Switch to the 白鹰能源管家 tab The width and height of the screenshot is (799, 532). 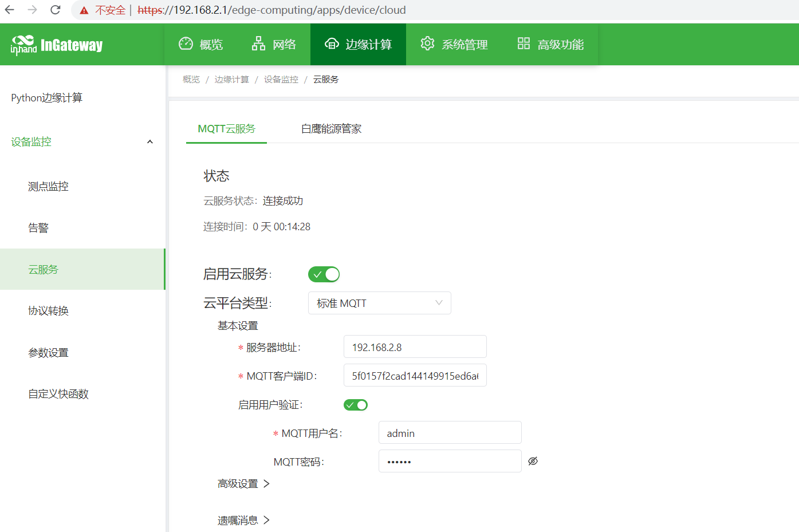[331, 129]
